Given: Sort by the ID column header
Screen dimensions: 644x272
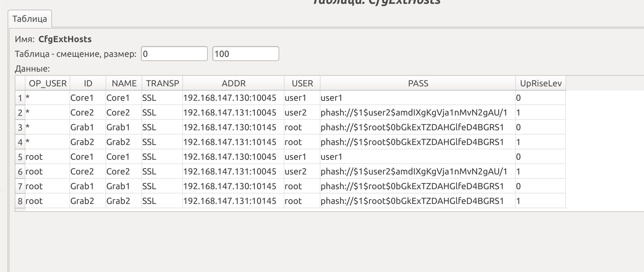Looking at the screenshot, I should (88, 83).
